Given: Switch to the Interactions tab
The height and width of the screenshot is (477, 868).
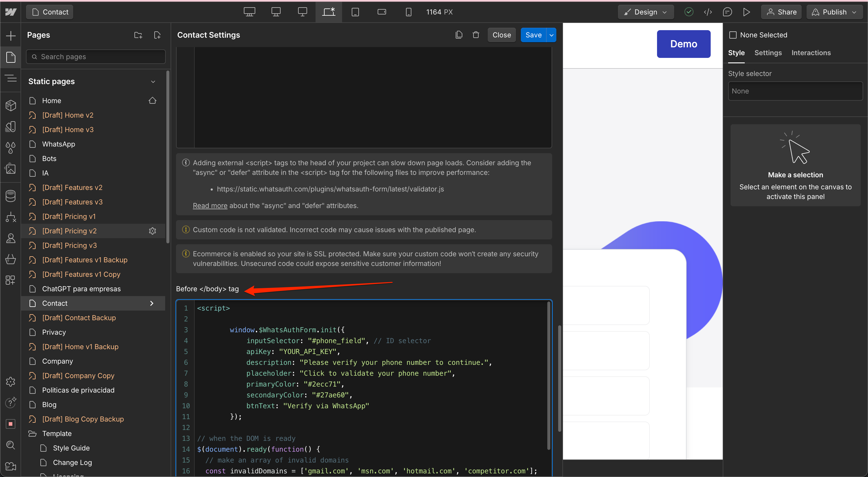Looking at the screenshot, I should [x=811, y=52].
